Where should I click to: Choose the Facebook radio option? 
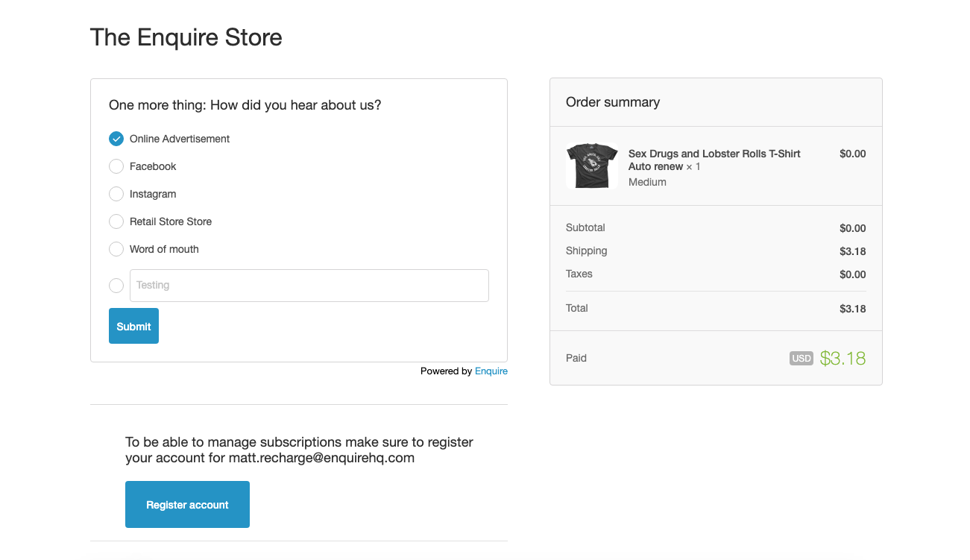(116, 166)
